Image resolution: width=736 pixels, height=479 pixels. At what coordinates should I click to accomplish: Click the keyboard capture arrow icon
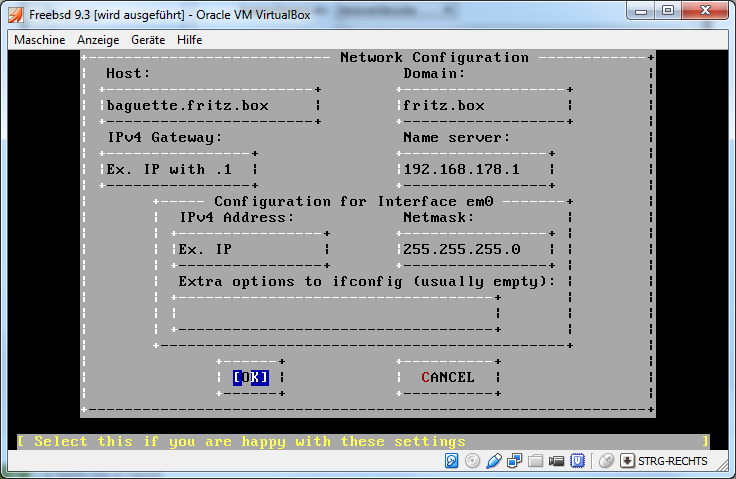(x=627, y=461)
